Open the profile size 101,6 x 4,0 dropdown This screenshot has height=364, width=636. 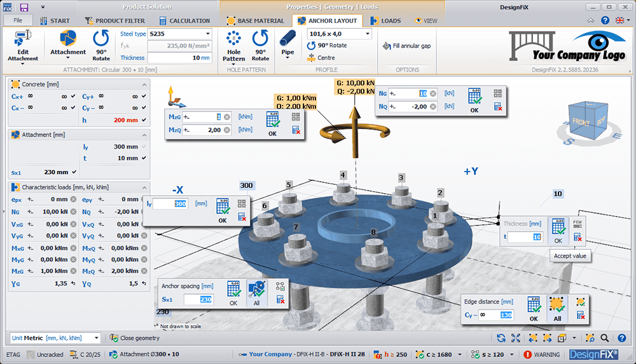point(367,34)
